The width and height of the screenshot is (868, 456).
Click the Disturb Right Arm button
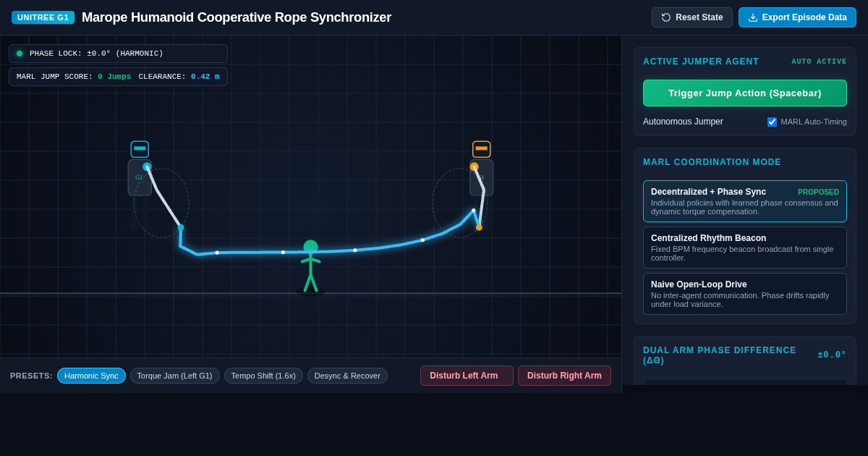[564, 376]
